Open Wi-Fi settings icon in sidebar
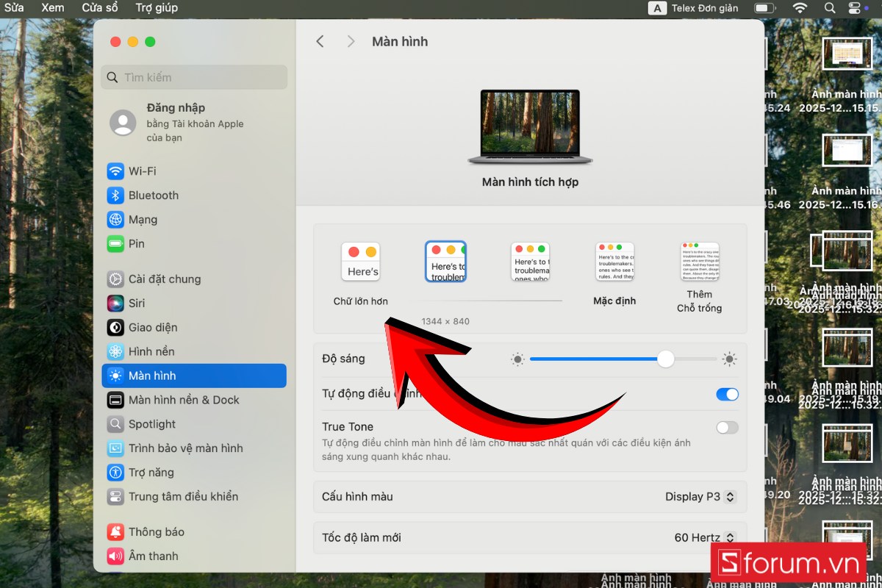882x588 pixels. click(115, 171)
